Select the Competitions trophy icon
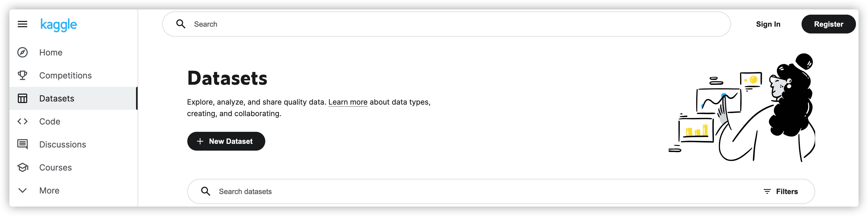Viewport: 868px width, 216px height. [22, 76]
